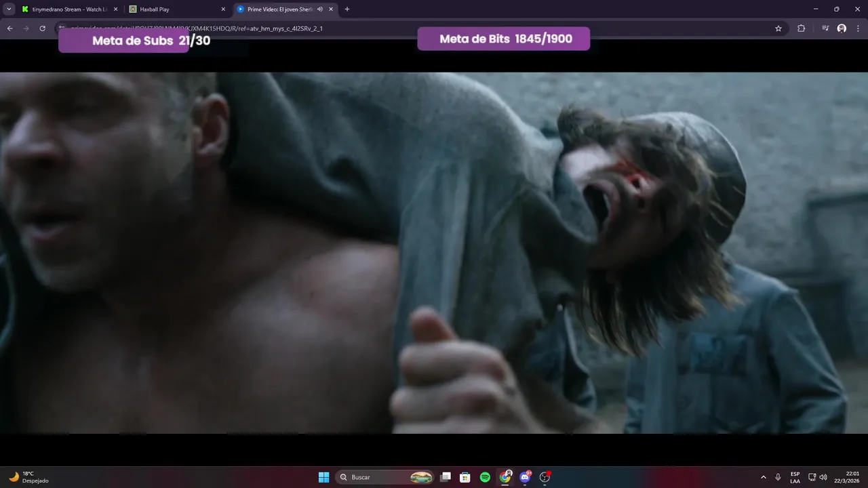Open the Windows Start menu
868x488 pixels.
[324, 477]
